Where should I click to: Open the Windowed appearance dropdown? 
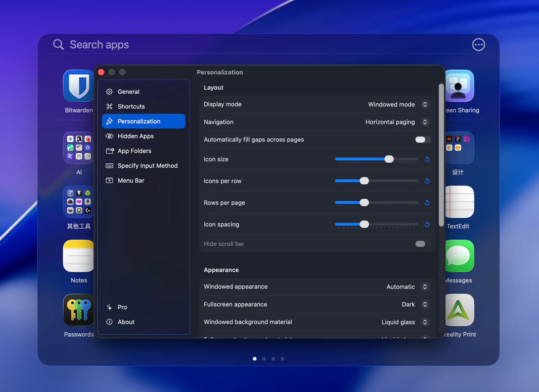click(425, 287)
